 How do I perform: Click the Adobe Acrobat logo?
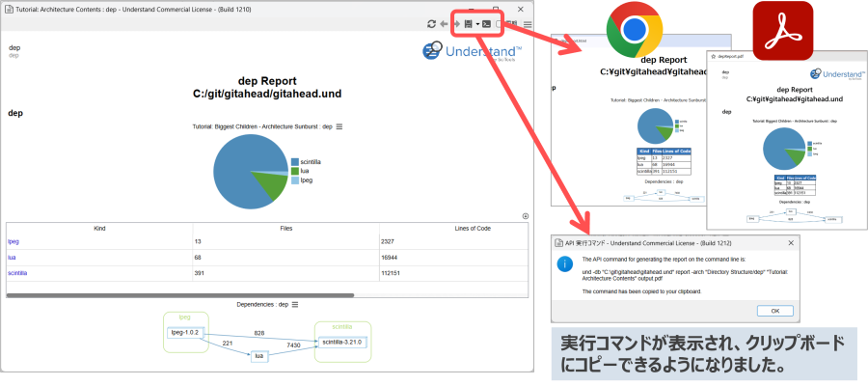pos(782,31)
